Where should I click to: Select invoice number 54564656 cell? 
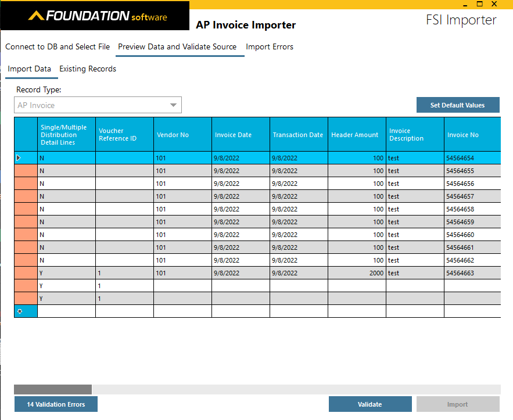(x=472, y=184)
